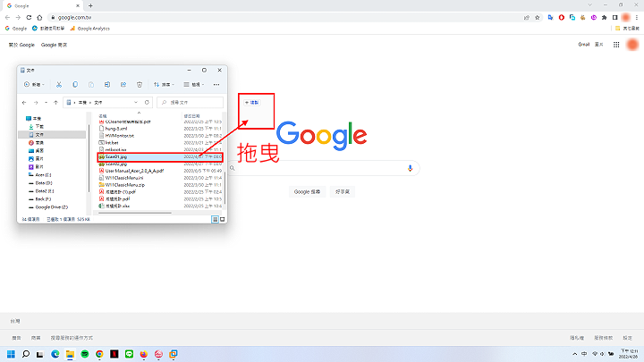Open the New dropdown in File Explorer

(35, 85)
